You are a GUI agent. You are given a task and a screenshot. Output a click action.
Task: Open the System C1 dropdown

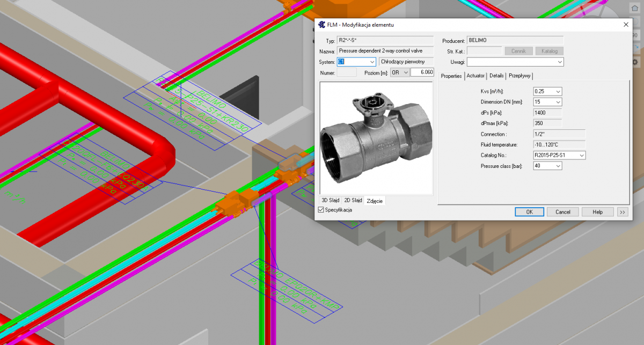[x=371, y=62]
